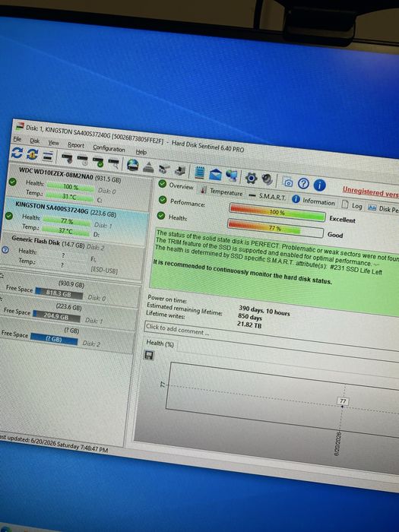Click the 'Good' health rating text

coord(335,234)
